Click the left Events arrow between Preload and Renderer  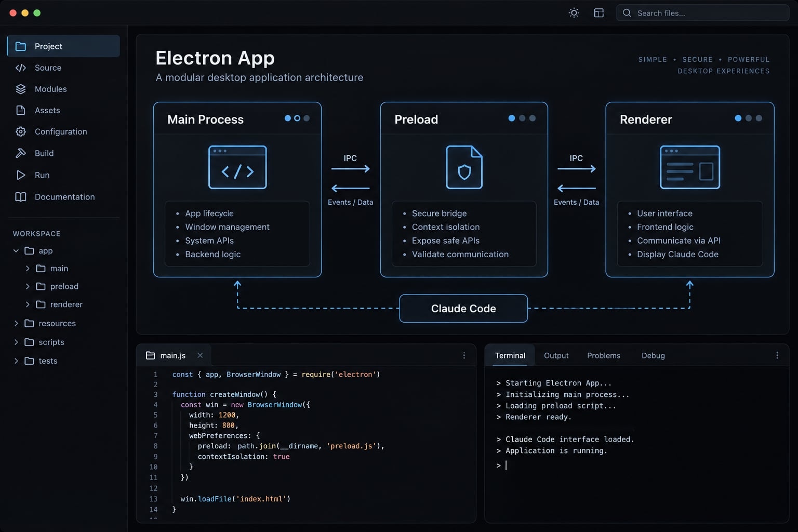577,188
